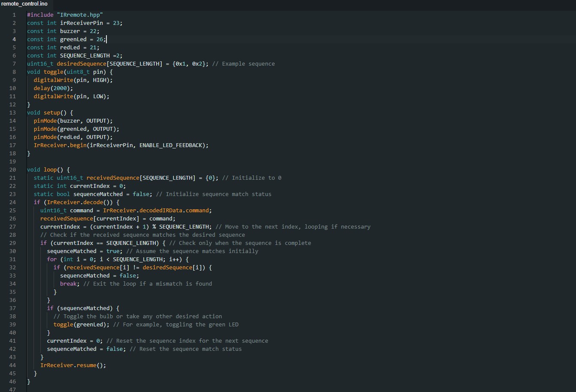Click irReceiverPin in its line 2 declaration
The image size is (576, 392).
point(82,23)
